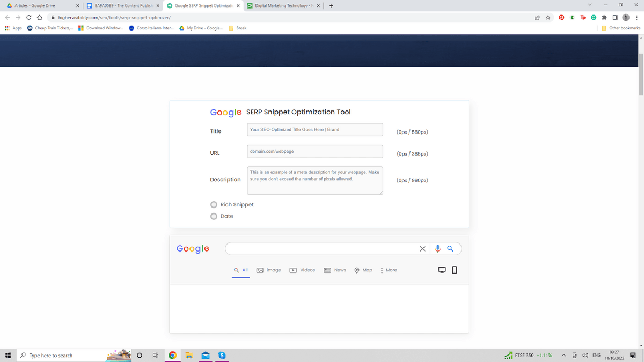Select the Image search filter icon

point(260,270)
